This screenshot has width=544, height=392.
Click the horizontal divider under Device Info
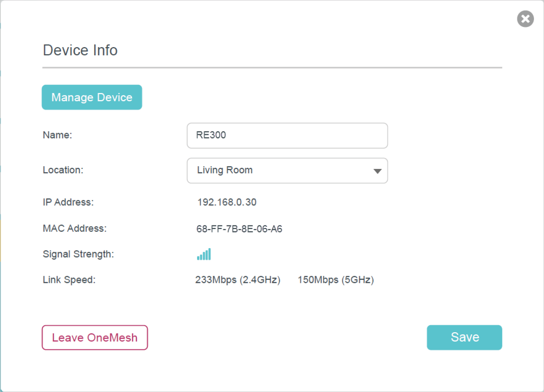pyautogui.click(x=272, y=68)
